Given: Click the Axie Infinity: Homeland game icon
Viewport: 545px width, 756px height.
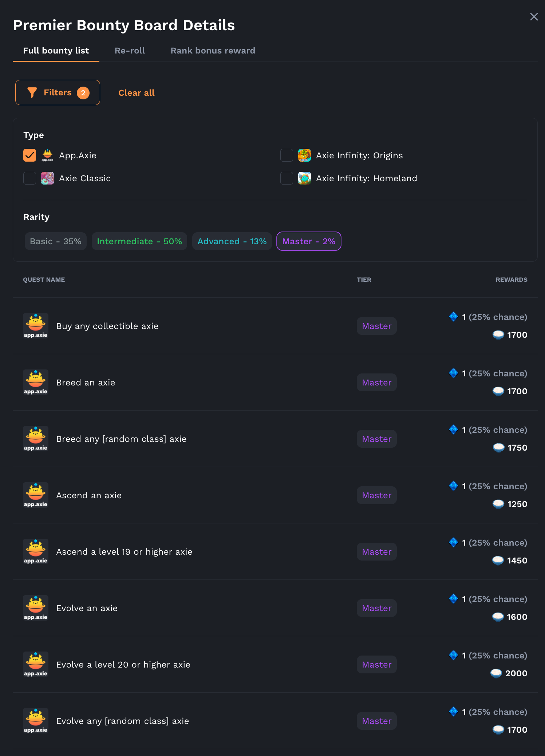Looking at the screenshot, I should click(304, 178).
